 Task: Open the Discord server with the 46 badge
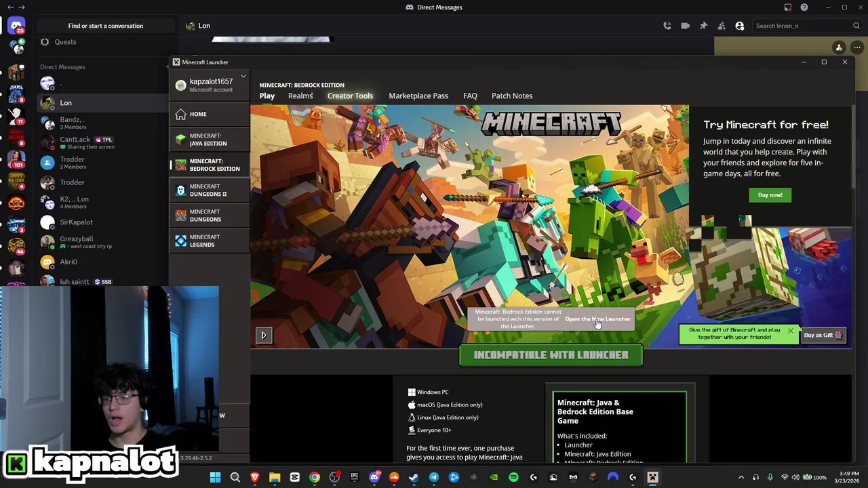click(x=16, y=245)
